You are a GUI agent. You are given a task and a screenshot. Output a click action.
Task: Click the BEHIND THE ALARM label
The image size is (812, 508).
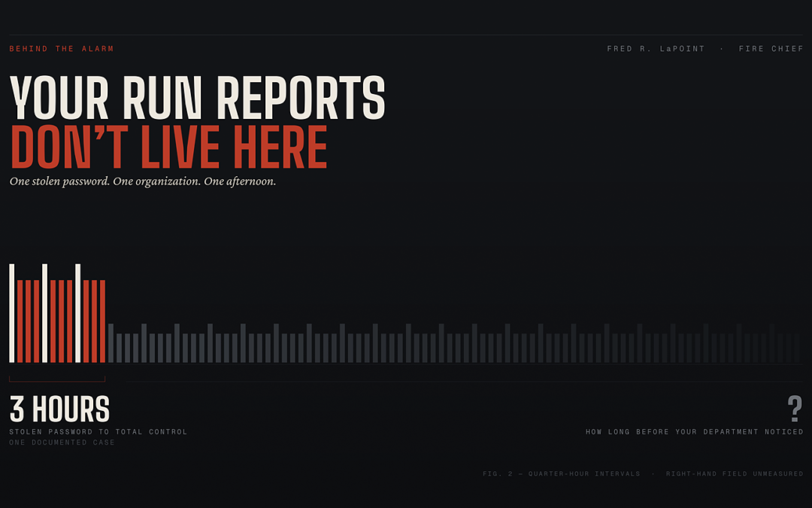62,49
